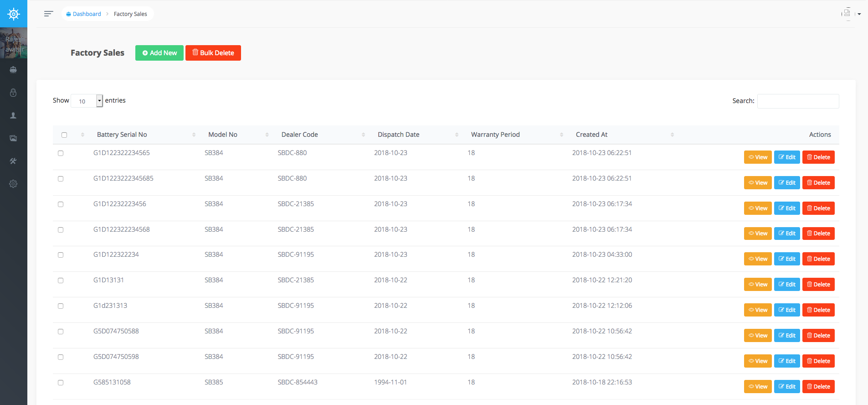Check the row G585131058 checkbox

point(61,383)
